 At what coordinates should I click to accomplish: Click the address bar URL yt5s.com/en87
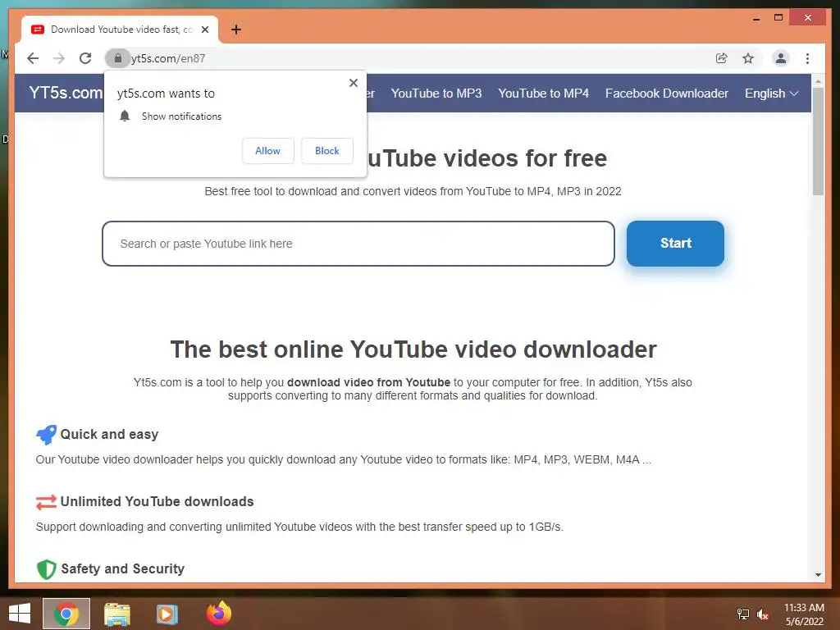click(168, 58)
